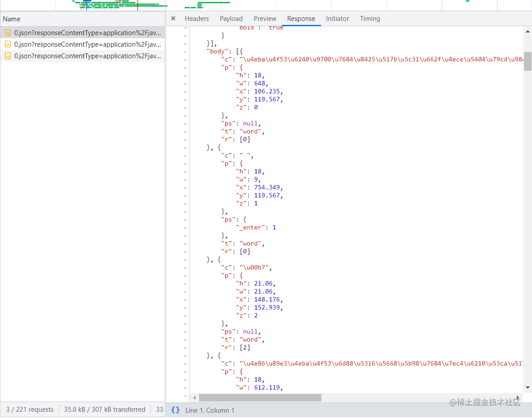The image size is (532, 418).
Task: Switch to the Preview tab
Action: [x=265, y=19]
